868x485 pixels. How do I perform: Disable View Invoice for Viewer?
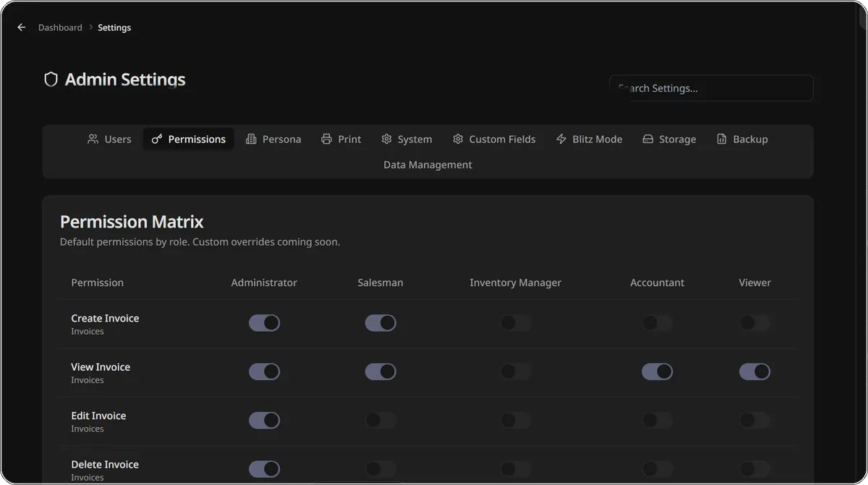(x=755, y=372)
